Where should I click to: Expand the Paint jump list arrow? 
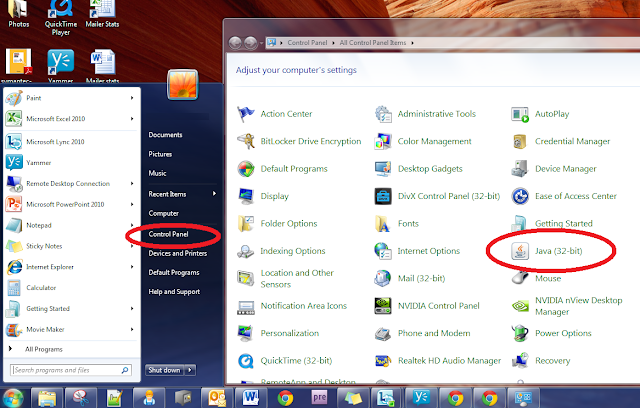[132, 98]
